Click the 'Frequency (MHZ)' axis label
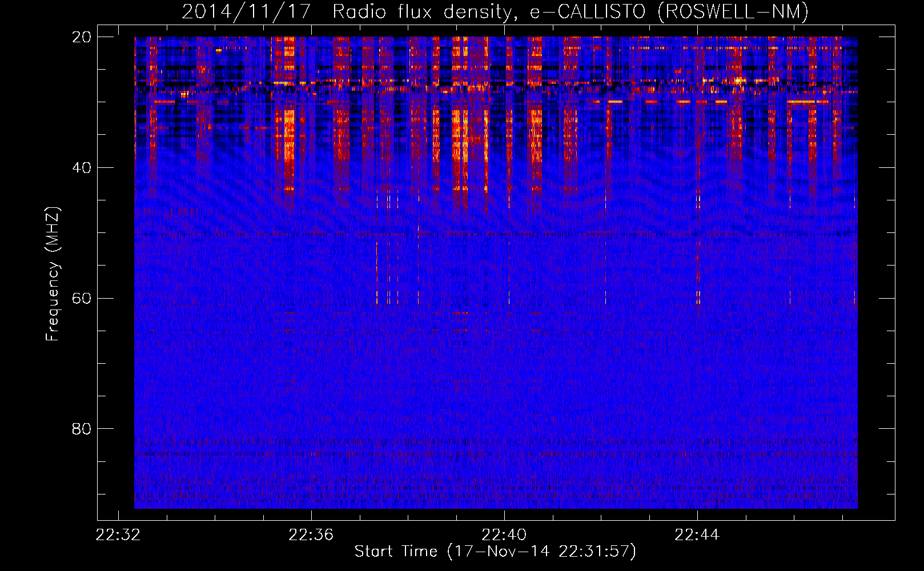 (52, 274)
